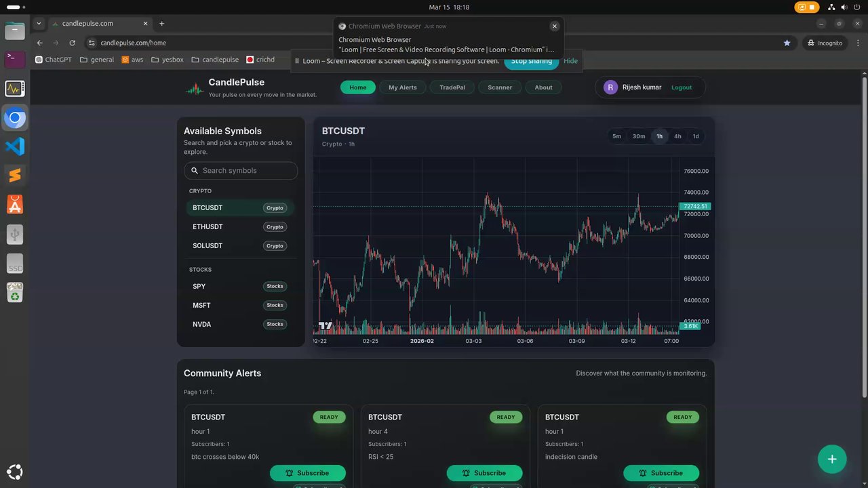
Task: Click the green plus floating action button
Action: [x=832, y=459]
